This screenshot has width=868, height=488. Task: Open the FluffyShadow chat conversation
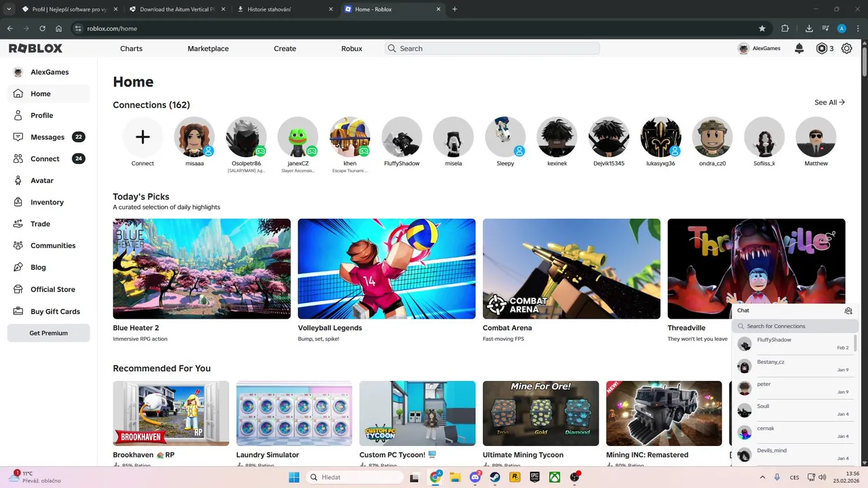coord(793,344)
